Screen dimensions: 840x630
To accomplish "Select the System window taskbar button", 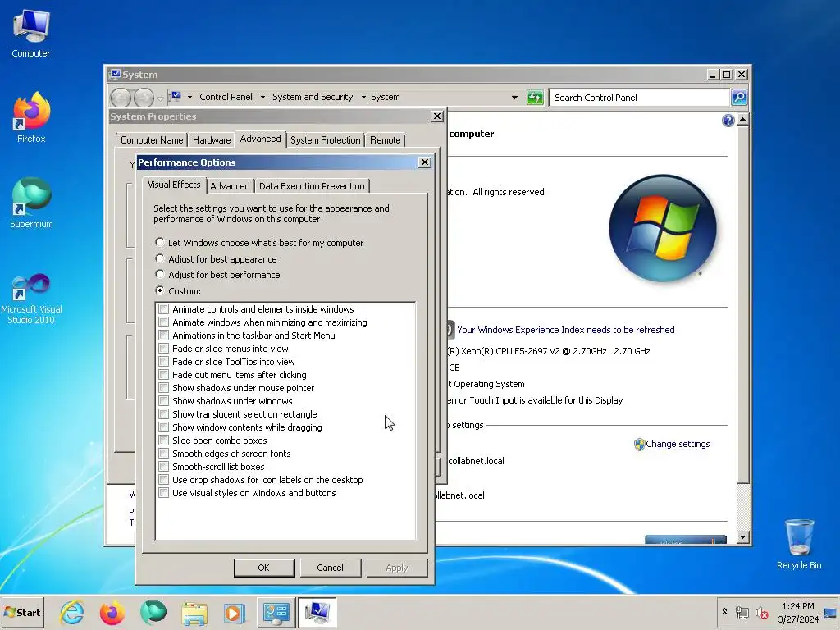I will 317,612.
